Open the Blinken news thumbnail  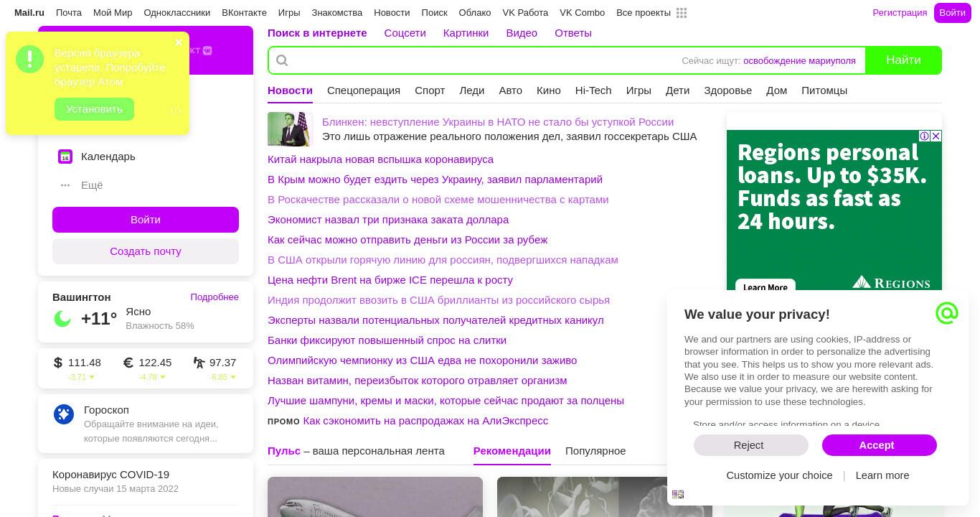291,129
